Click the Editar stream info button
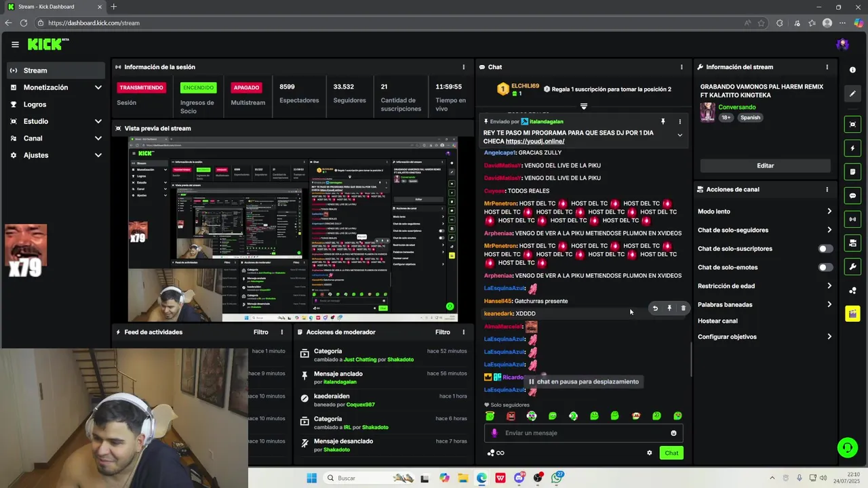 coord(765,165)
